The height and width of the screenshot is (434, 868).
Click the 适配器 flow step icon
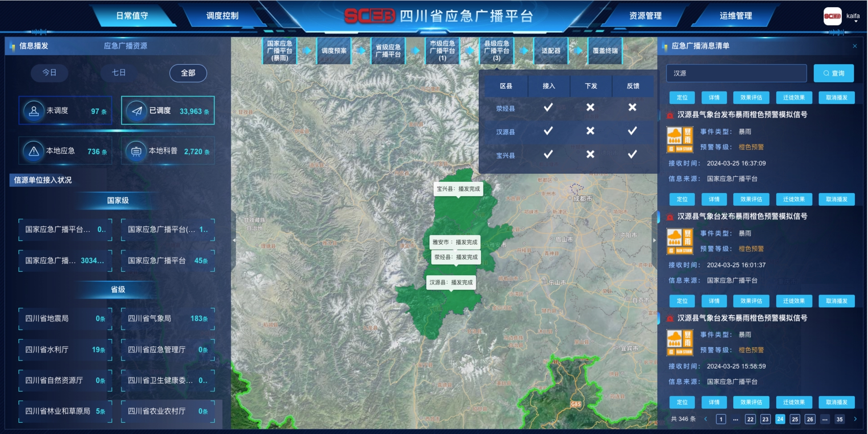click(551, 51)
